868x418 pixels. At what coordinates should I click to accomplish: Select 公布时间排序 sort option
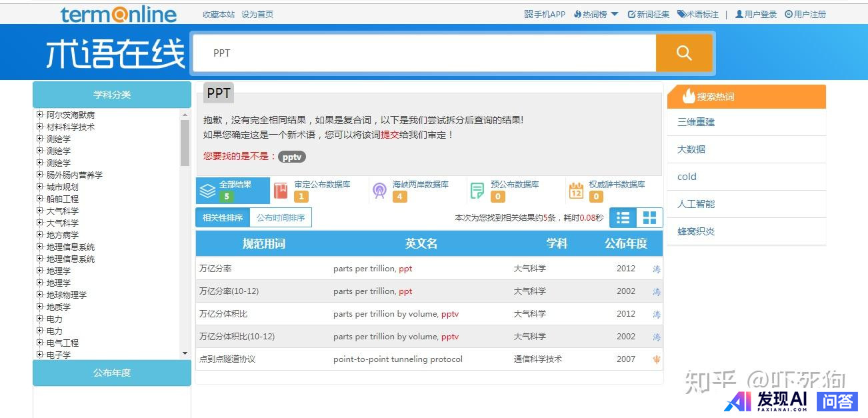pos(281,217)
